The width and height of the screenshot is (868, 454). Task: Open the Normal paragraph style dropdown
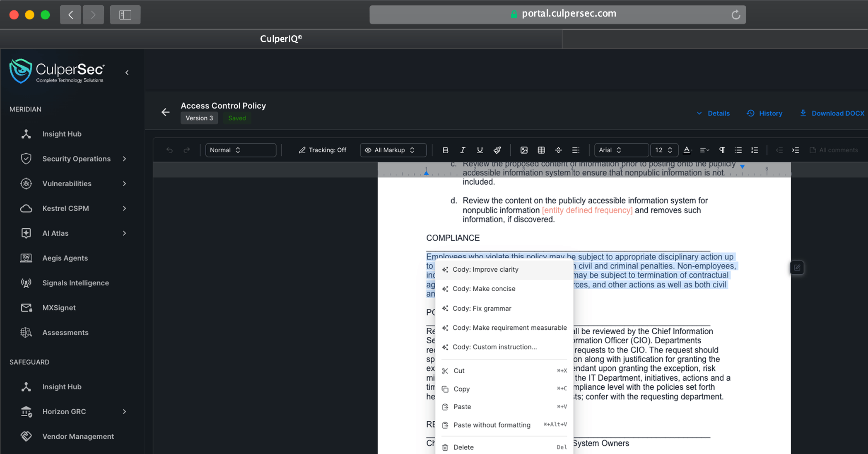click(x=241, y=150)
